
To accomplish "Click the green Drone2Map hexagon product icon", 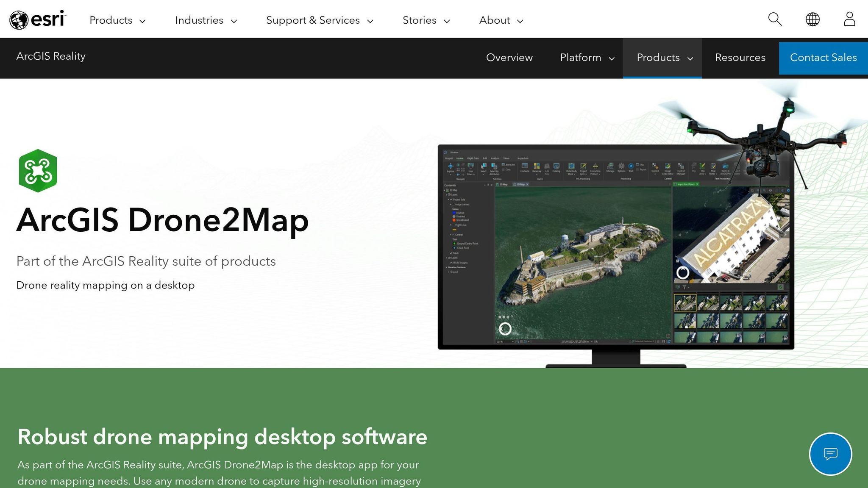I will [38, 171].
